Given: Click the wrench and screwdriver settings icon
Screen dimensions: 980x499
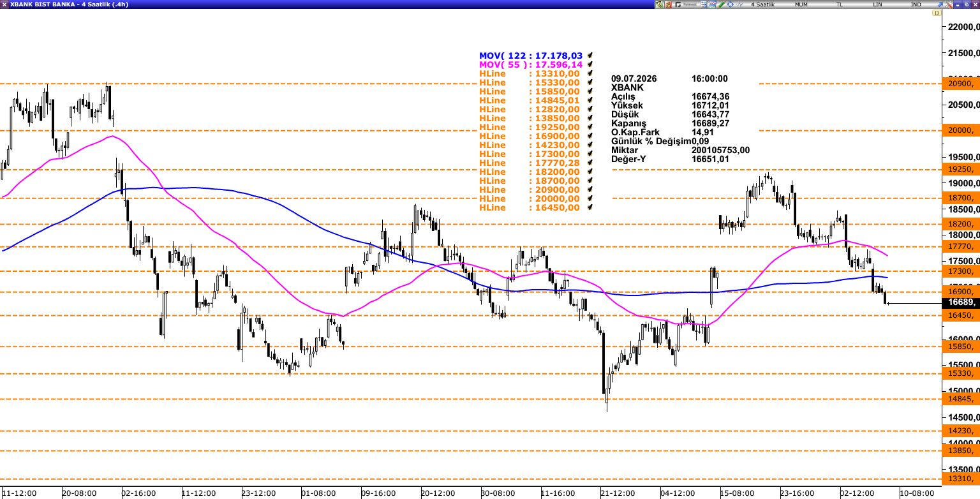Looking at the screenshot, I should pyautogui.click(x=948, y=4).
